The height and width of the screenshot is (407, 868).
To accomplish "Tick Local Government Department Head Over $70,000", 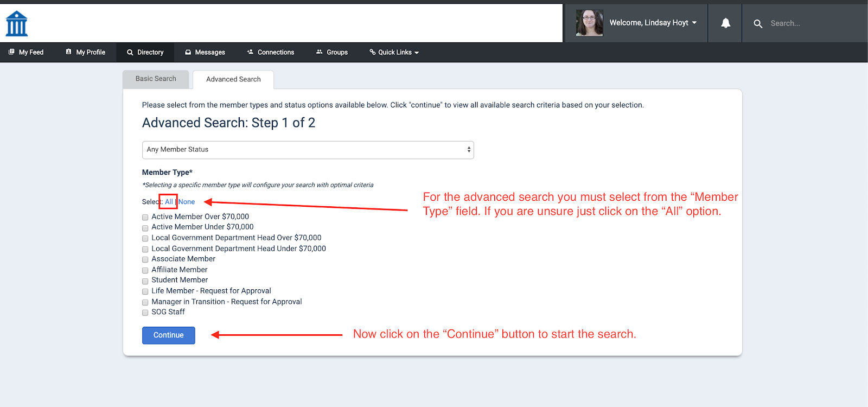I will pyautogui.click(x=145, y=238).
